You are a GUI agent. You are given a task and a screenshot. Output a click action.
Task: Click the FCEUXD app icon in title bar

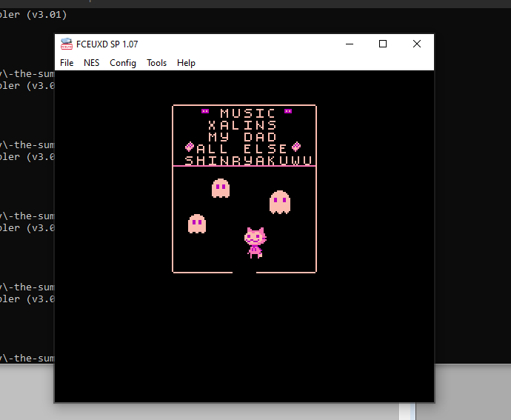[x=67, y=44]
